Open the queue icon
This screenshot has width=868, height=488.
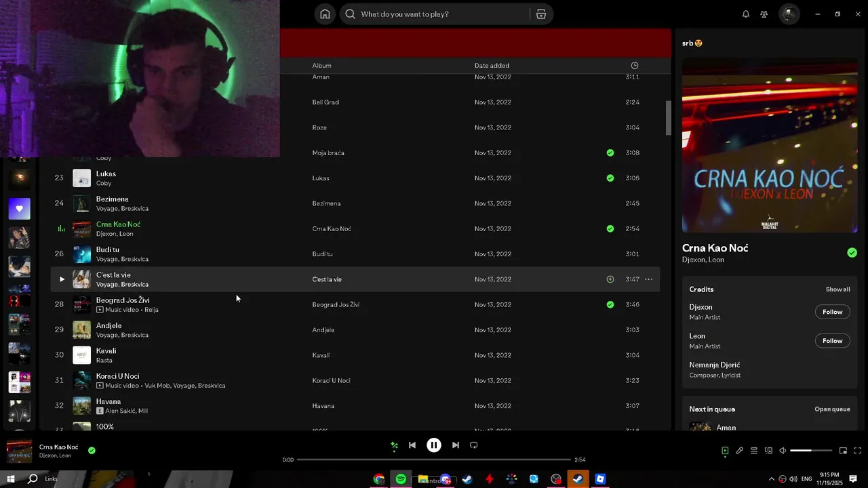click(x=754, y=451)
